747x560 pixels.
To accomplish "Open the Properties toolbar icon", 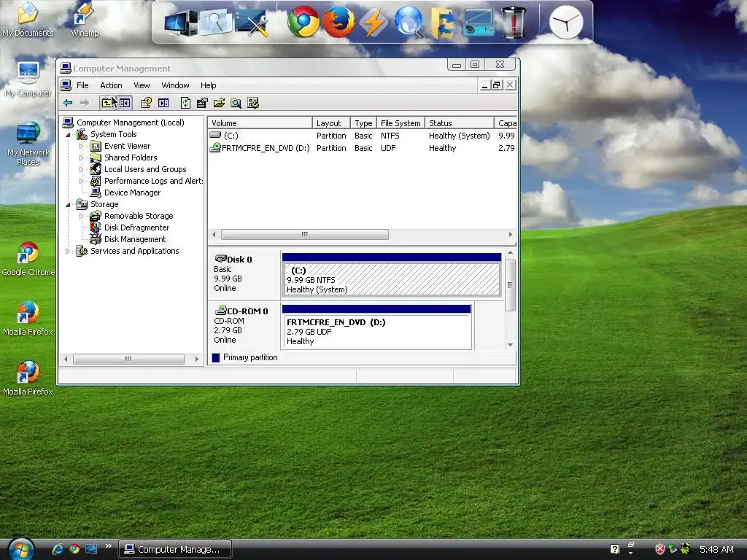I will [x=202, y=103].
